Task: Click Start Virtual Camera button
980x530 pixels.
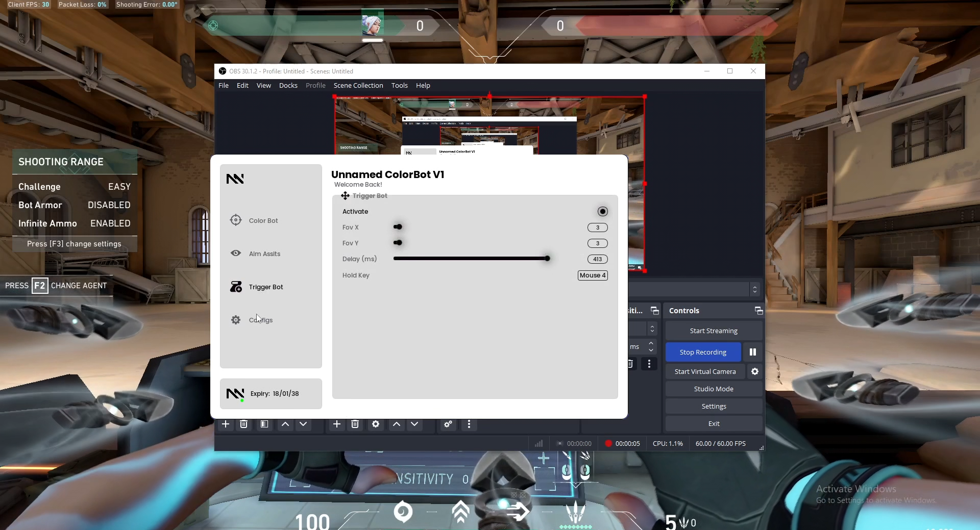Action: coord(705,371)
